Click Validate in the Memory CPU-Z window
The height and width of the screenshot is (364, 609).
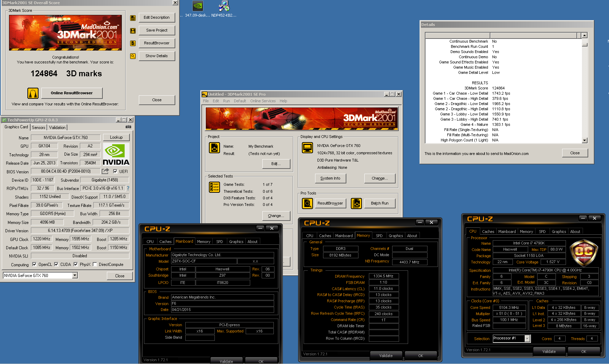386,356
